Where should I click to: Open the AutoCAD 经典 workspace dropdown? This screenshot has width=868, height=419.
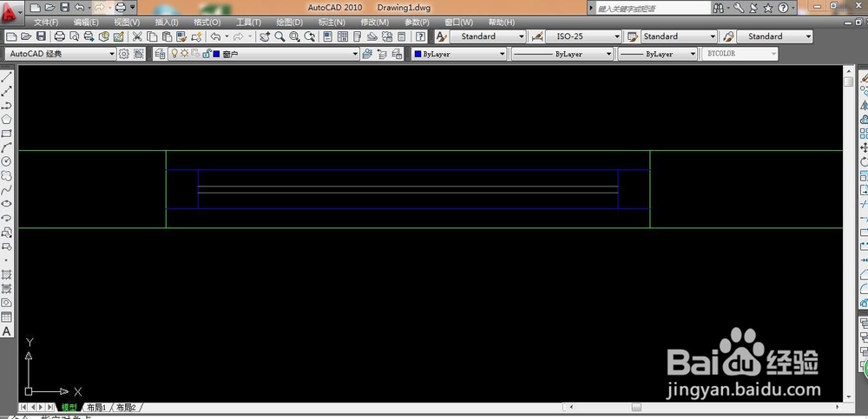(x=61, y=54)
